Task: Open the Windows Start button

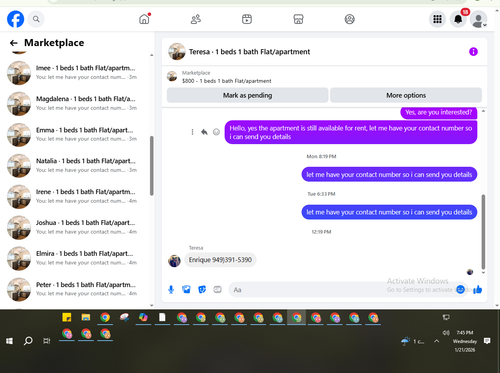Action: (9, 341)
